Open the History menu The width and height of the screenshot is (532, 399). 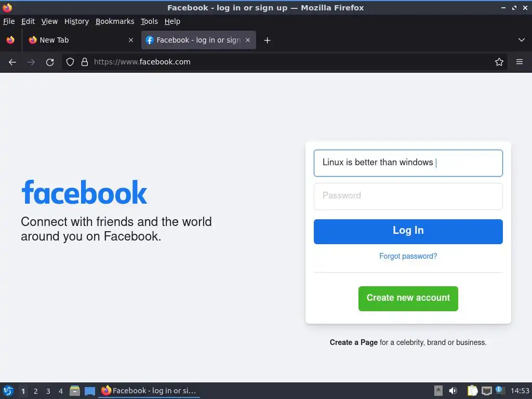[x=76, y=21]
